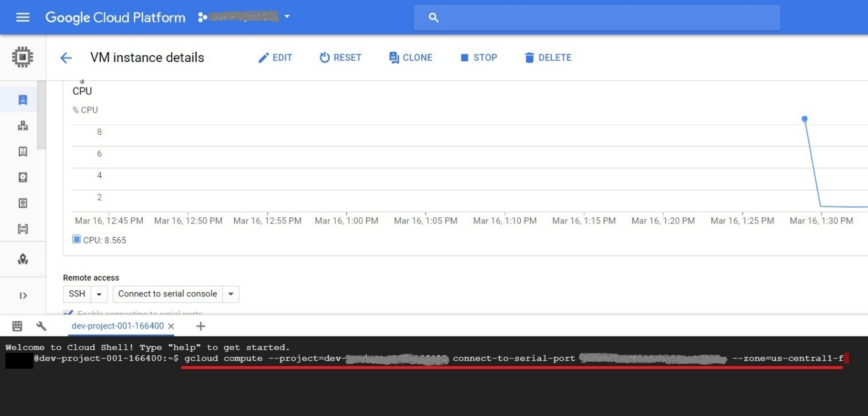Screen dimensions: 868x416
Task: Open the serial console options dropdown
Action: click(x=231, y=293)
